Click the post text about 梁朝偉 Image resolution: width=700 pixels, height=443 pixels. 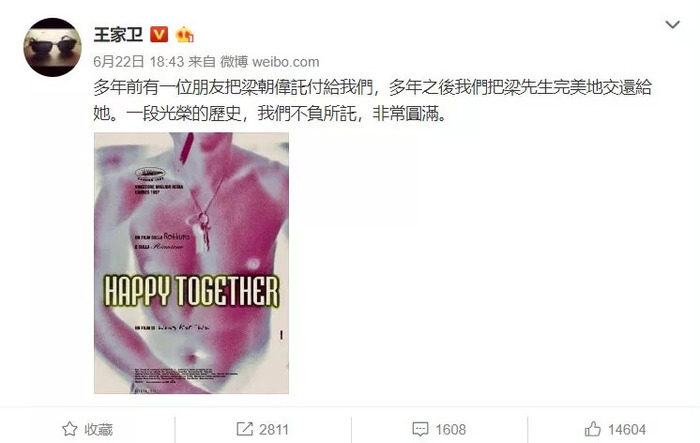click(372, 100)
